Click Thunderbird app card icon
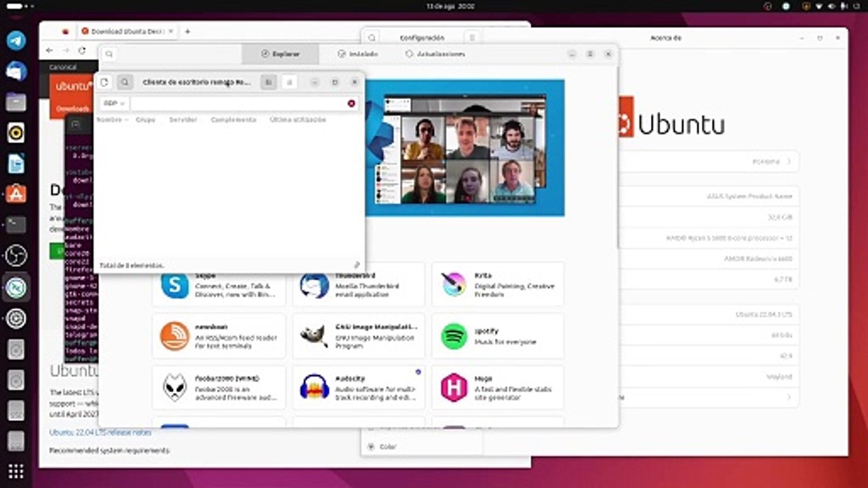 point(315,285)
